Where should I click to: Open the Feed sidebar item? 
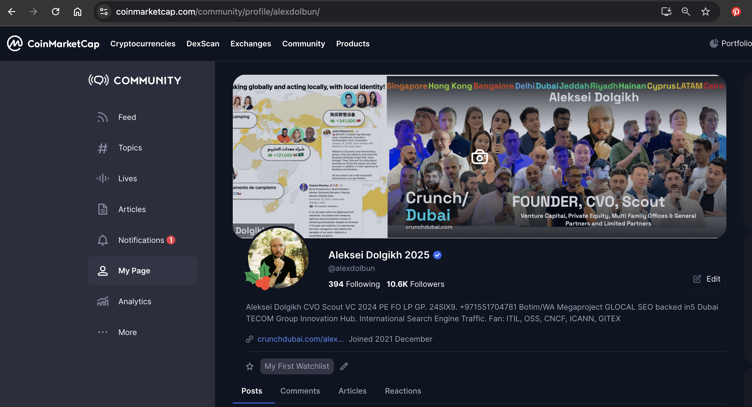click(126, 117)
